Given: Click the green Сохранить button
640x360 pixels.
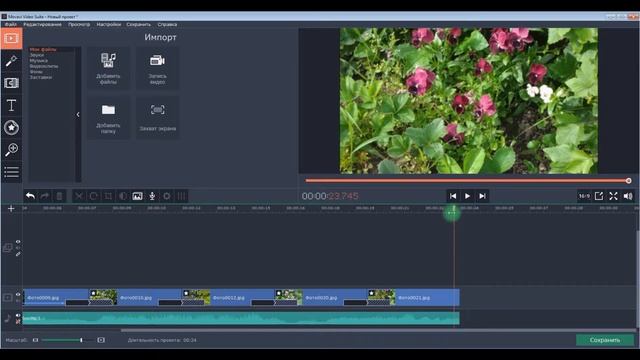Looking at the screenshot, I should click(x=605, y=340).
